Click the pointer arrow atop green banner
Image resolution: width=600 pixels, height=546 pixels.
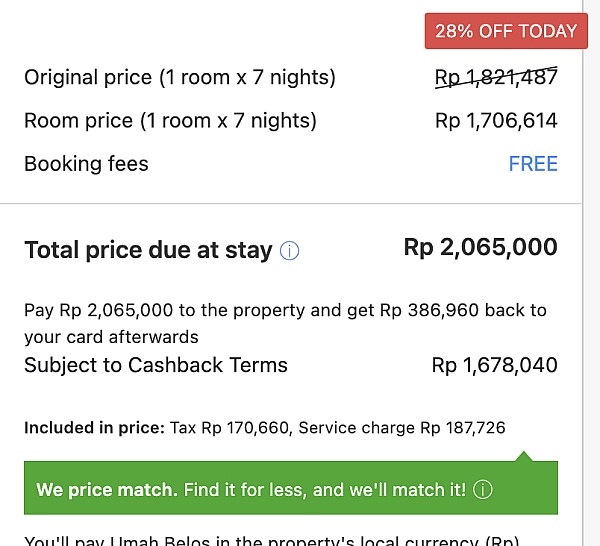coord(525,456)
